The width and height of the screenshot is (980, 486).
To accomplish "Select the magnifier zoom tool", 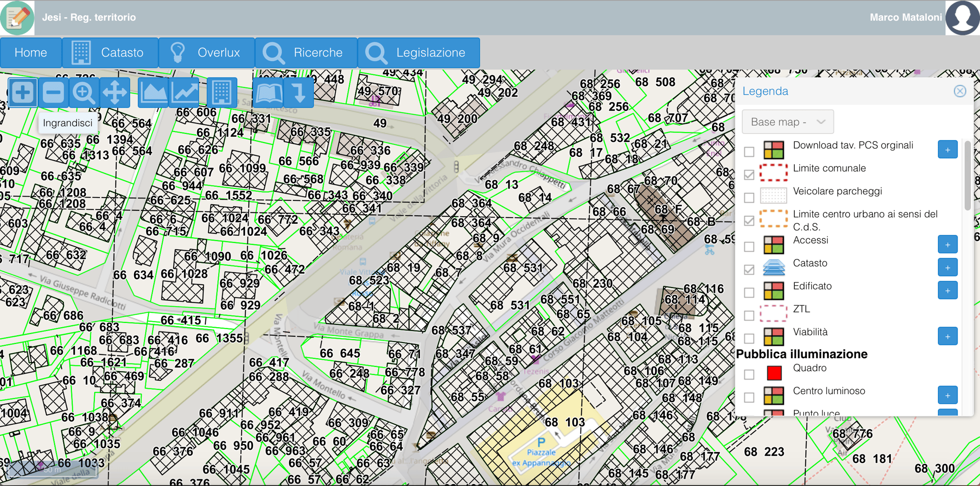I will click(84, 92).
